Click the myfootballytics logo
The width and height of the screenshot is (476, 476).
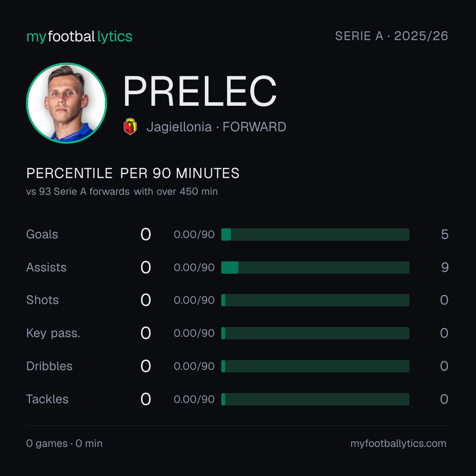79,37
